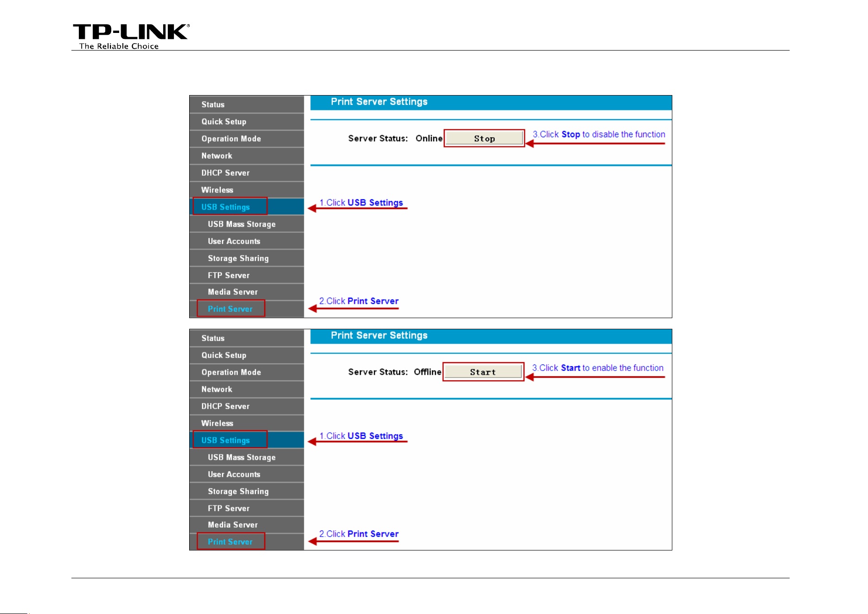868x614 pixels.
Task: Select Media Server in the upper submenu
Action: point(247,292)
